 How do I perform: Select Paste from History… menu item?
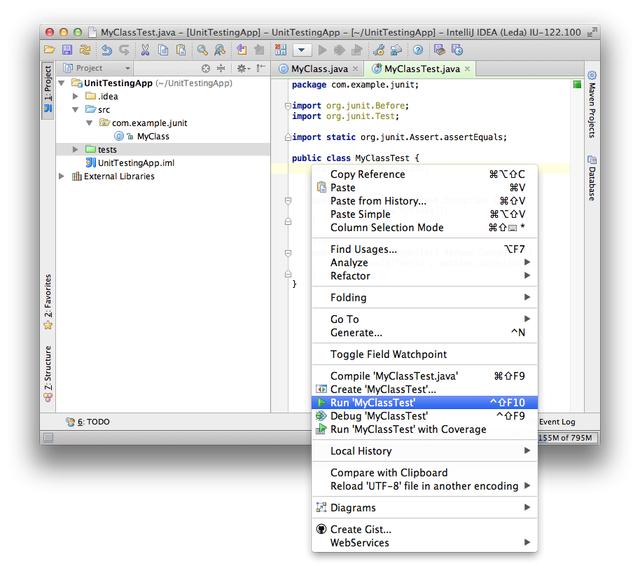pyautogui.click(x=424, y=201)
